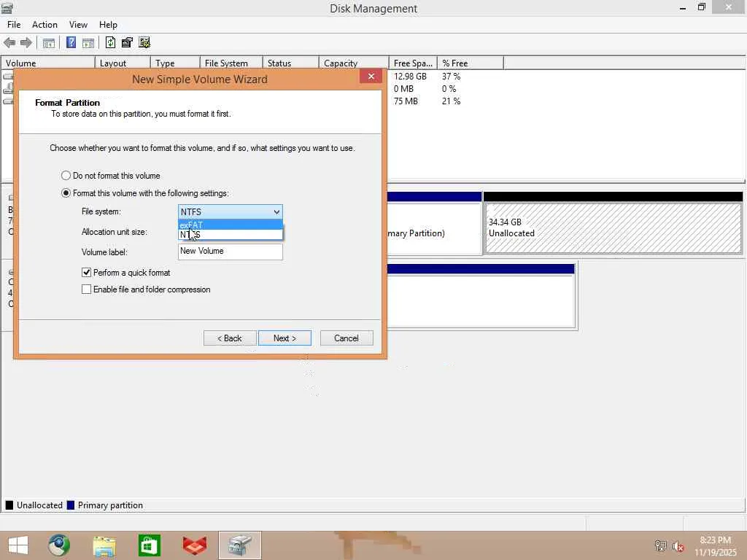Click the 0 MB free space cell
Viewport: 747px width, 560px height.
[x=403, y=88]
